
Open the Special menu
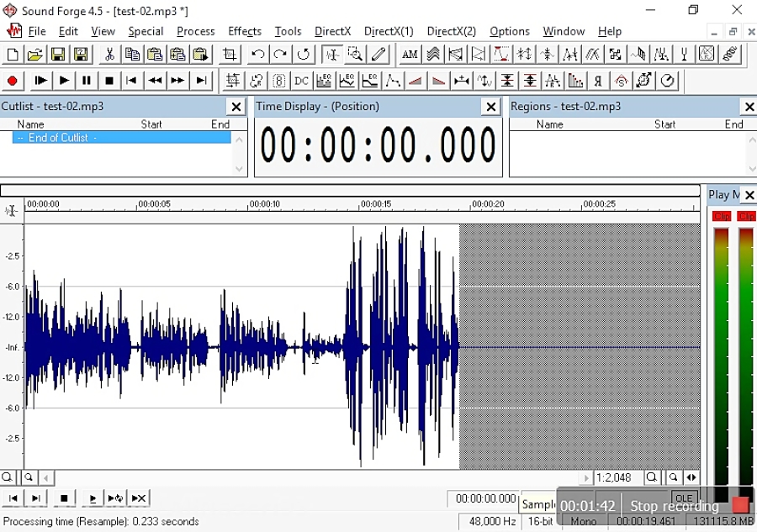[x=146, y=31]
